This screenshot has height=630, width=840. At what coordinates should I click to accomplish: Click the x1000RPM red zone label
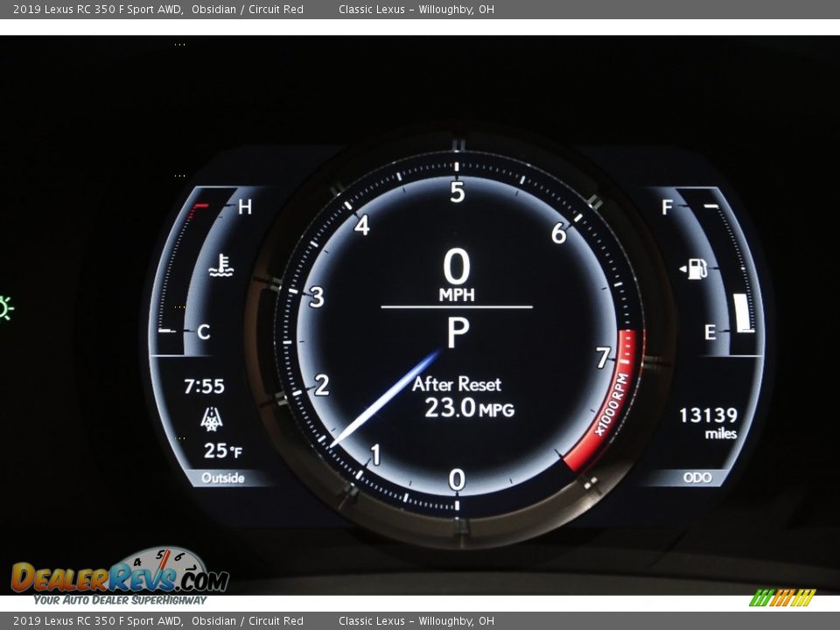click(x=612, y=404)
